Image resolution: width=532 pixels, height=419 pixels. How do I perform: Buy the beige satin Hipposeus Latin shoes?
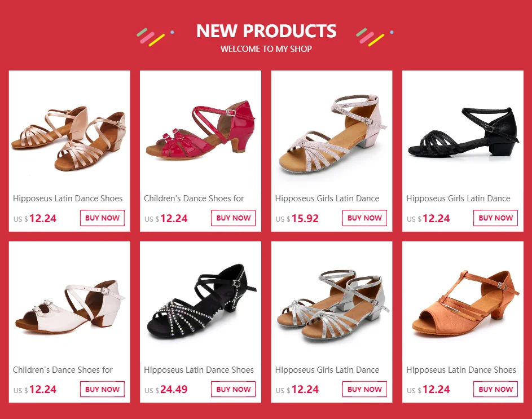click(103, 218)
